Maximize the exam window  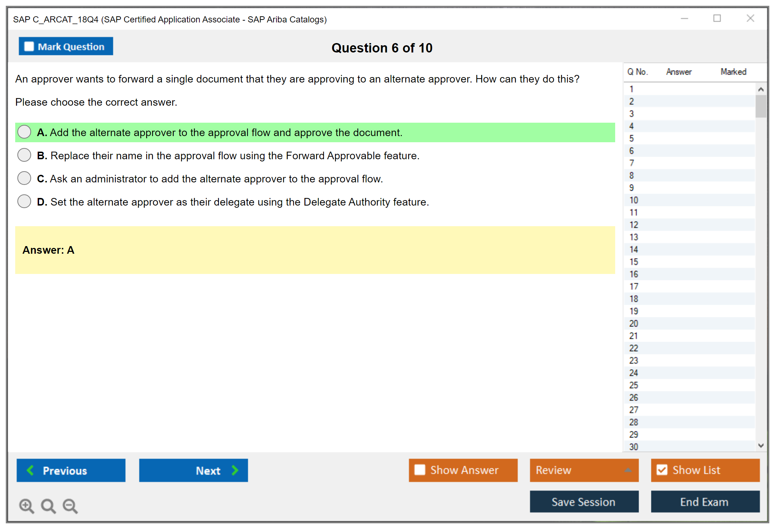pos(717,18)
